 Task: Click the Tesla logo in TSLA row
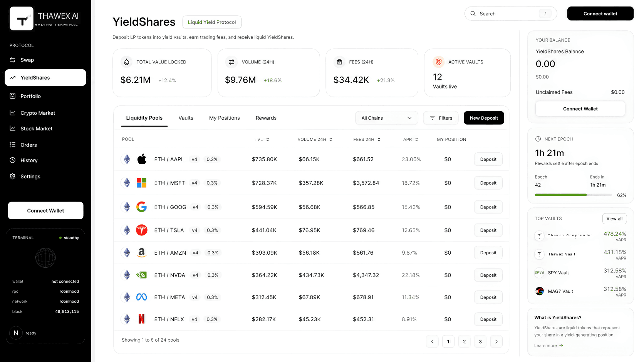142,230
